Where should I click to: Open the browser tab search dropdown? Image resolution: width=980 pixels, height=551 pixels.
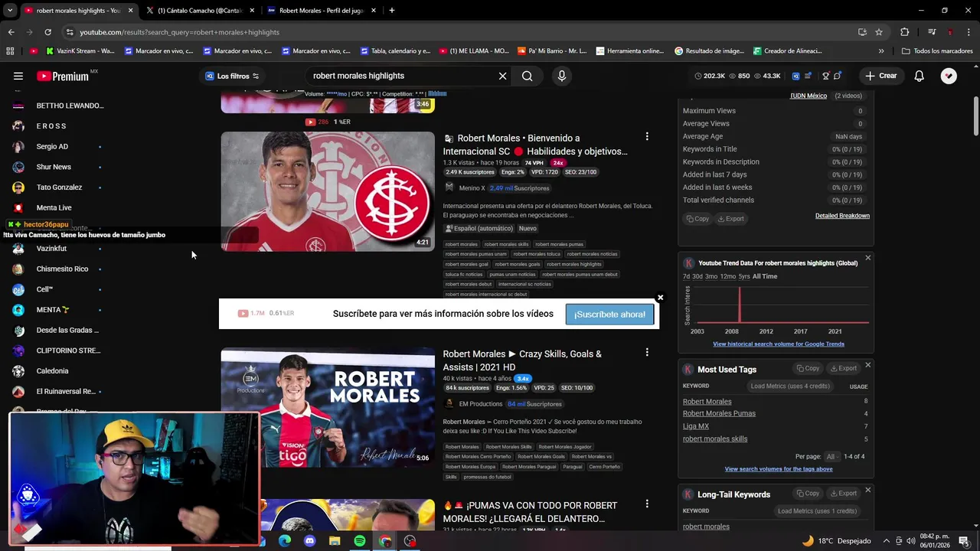point(10,11)
